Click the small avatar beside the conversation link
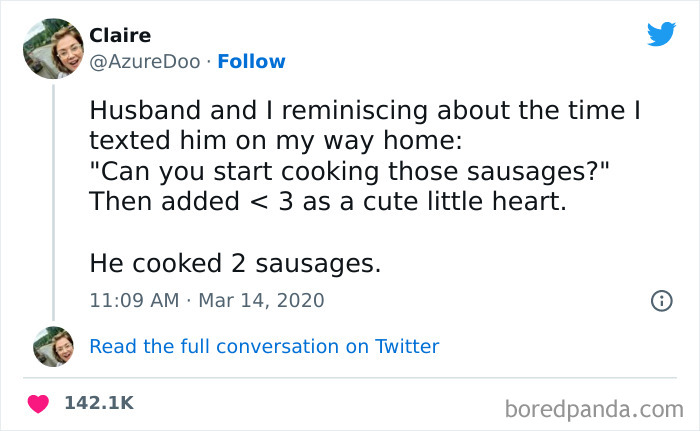Viewport: 700px width, 431px height. coord(54,346)
